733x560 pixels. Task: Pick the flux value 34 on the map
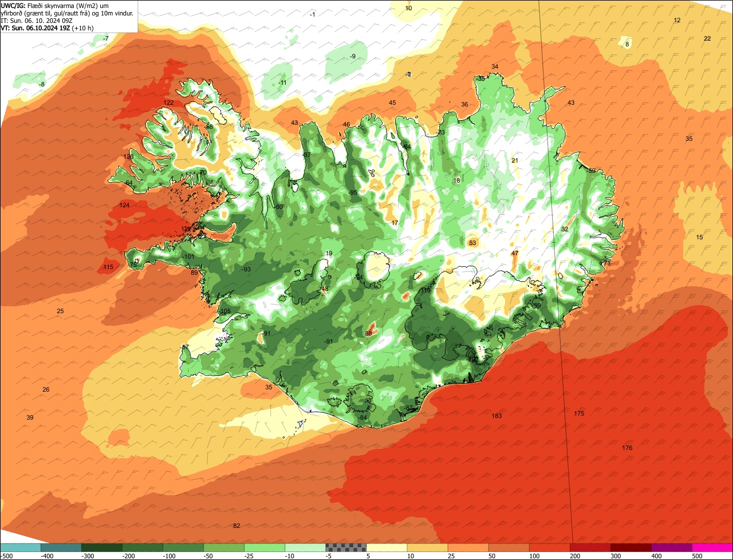495,66
